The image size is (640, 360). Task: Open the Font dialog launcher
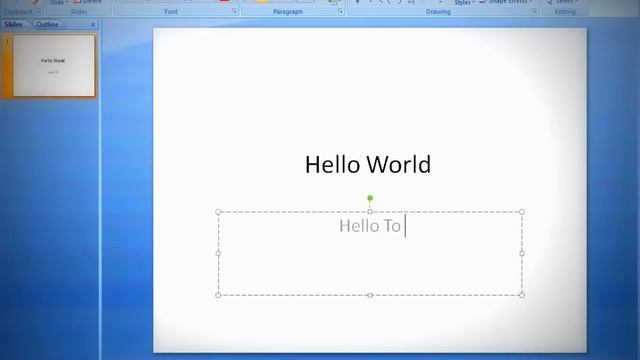point(235,12)
